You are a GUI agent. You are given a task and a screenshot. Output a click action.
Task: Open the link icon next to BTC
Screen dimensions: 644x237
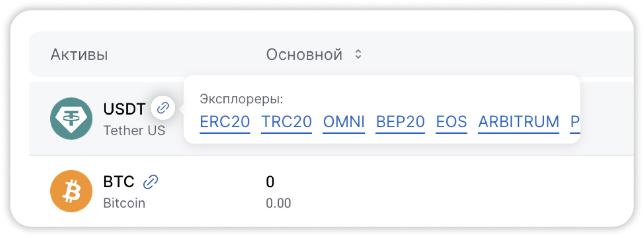coord(151,182)
